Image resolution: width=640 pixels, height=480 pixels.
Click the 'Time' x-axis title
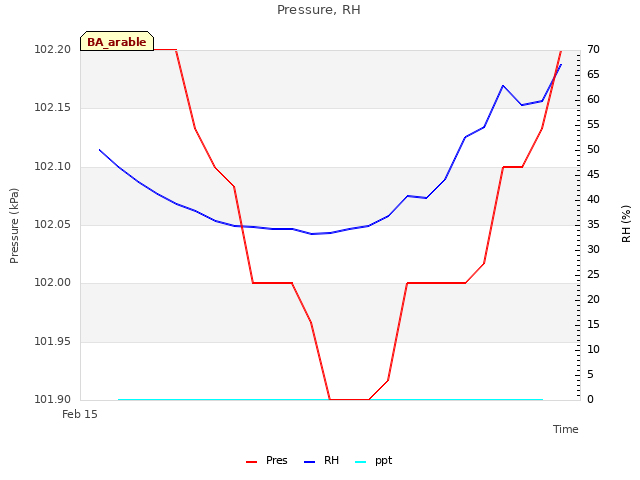coord(566,429)
